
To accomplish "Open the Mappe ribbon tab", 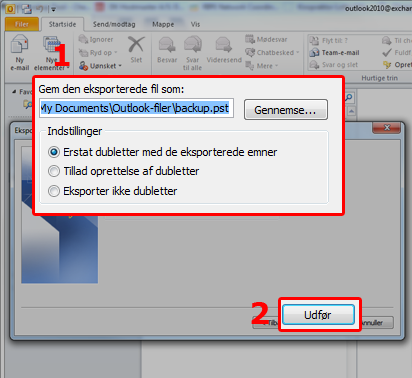I will click(163, 24).
